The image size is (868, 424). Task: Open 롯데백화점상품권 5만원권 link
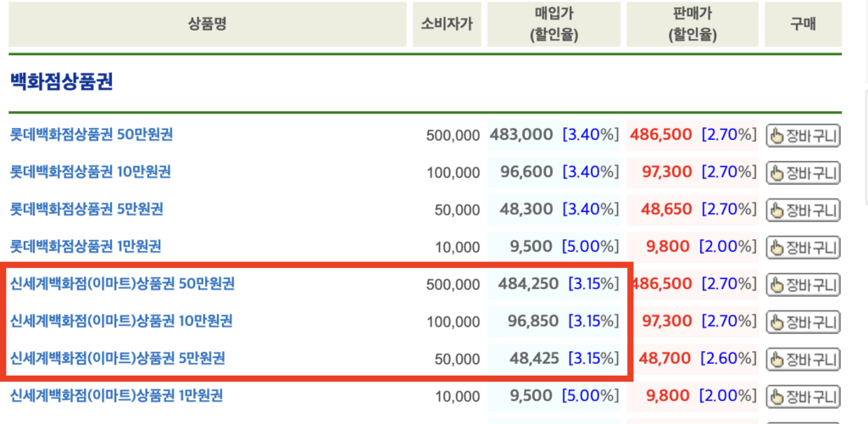86,209
